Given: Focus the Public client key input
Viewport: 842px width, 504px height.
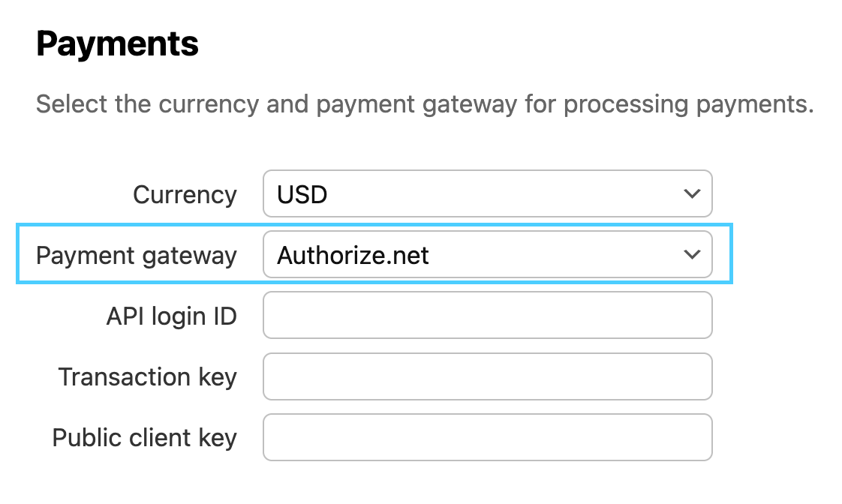Looking at the screenshot, I should click(x=486, y=437).
